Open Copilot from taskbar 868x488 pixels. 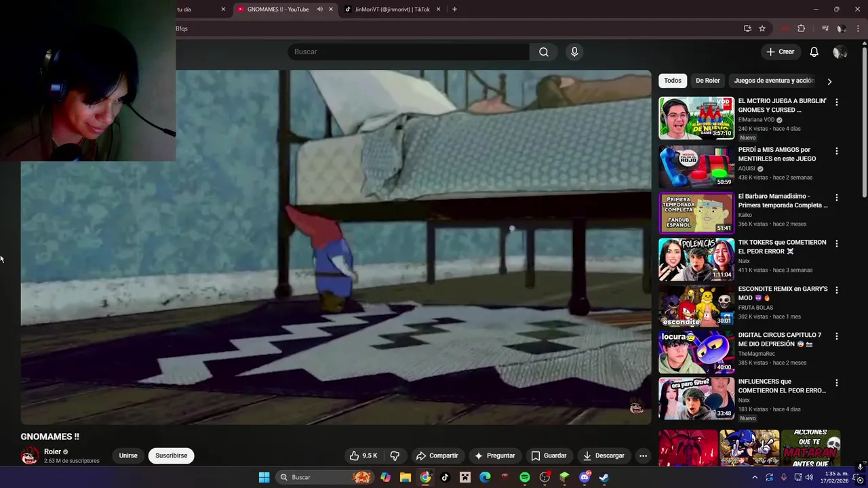click(385, 477)
